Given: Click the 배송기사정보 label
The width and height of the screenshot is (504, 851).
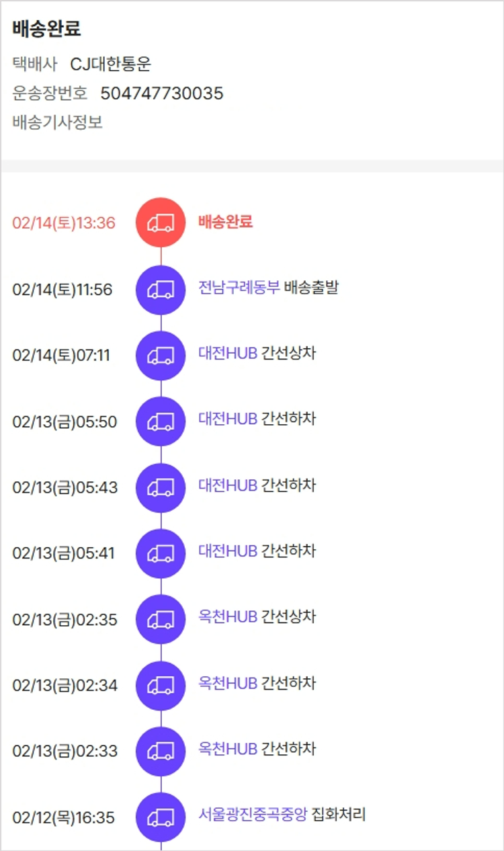Looking at the screenshot, I should (x=57, y=123).
